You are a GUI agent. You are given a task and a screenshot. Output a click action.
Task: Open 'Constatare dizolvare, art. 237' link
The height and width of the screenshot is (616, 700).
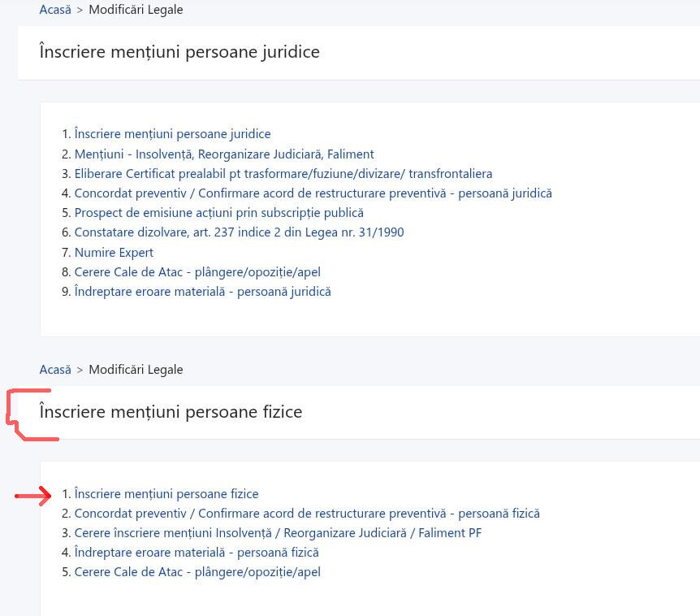(239, 232)
